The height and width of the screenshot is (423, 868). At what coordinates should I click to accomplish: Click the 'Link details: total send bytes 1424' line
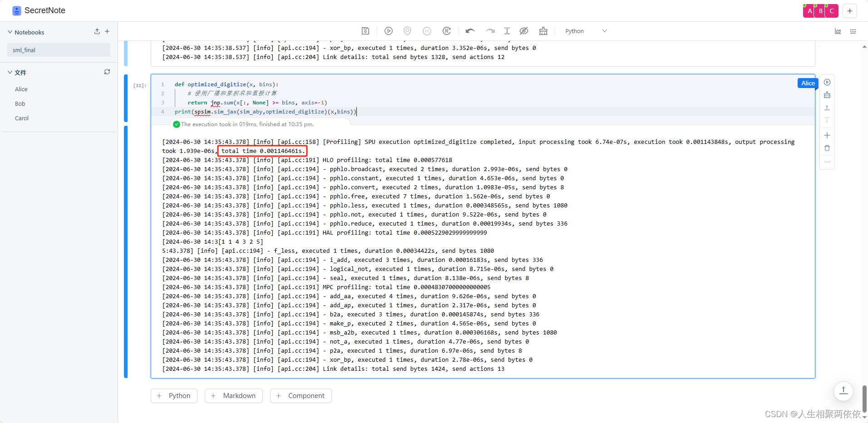(333, 369)
